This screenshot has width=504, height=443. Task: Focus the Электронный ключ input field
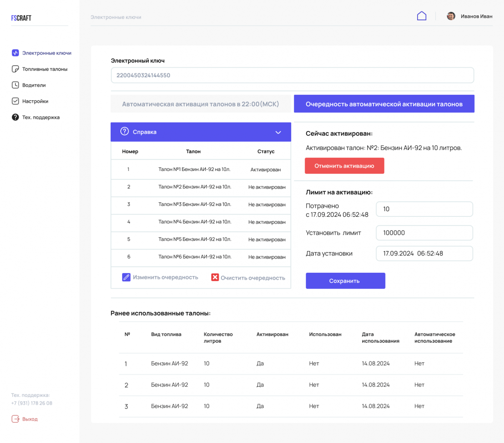[292, 76]
